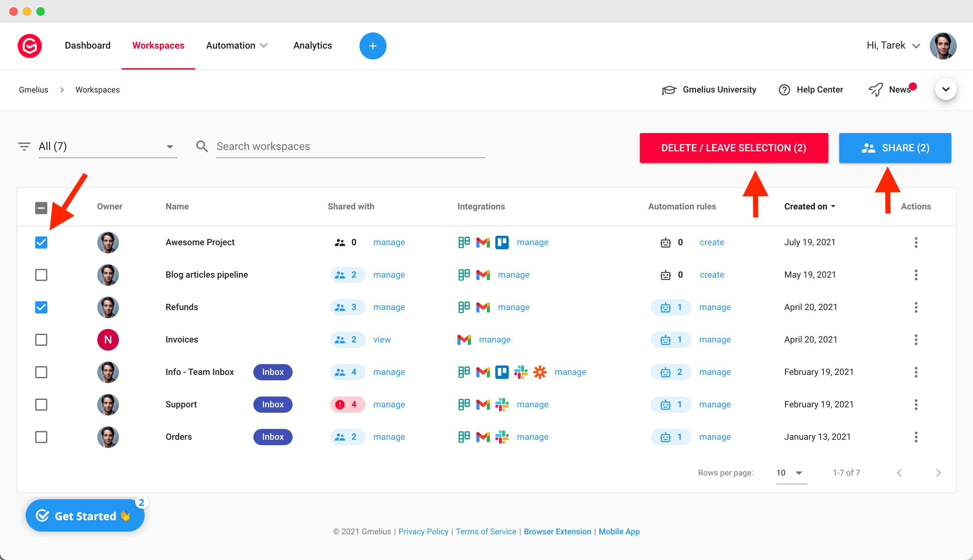Open the Blog articles pipeline workspace name
The image size is (973, 560).
207,275
